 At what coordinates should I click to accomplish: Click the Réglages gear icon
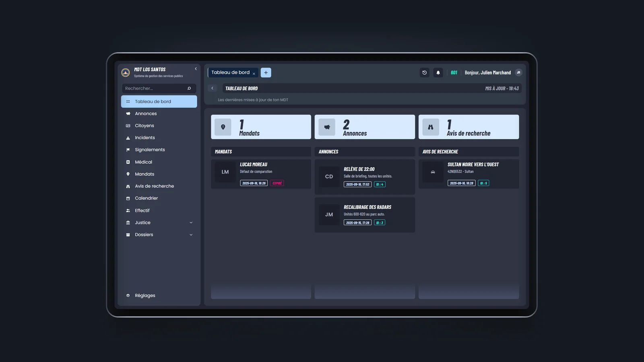click(128, 295)
